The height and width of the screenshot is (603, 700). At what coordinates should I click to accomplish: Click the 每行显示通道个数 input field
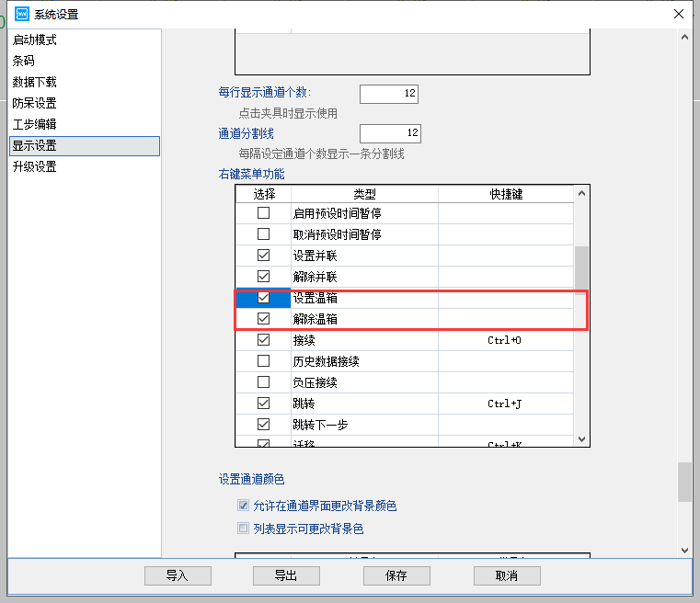389,94
